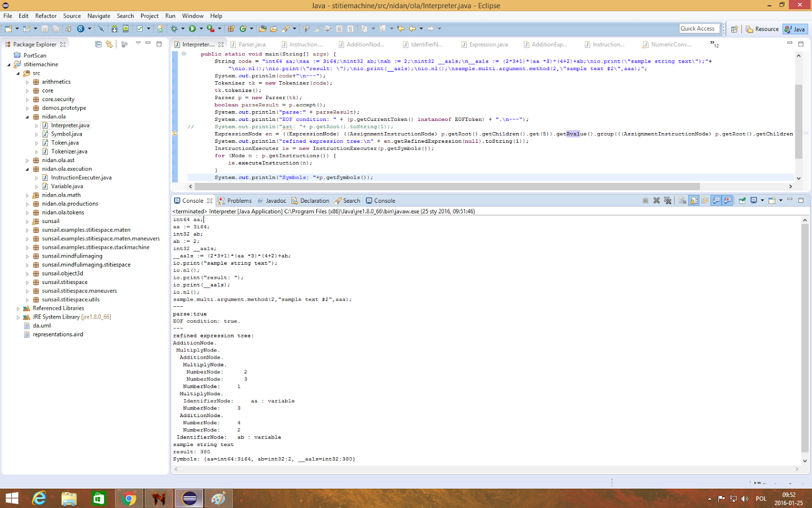Switch to the Java perspective
The image size is (812, 508).
(795, 29)
